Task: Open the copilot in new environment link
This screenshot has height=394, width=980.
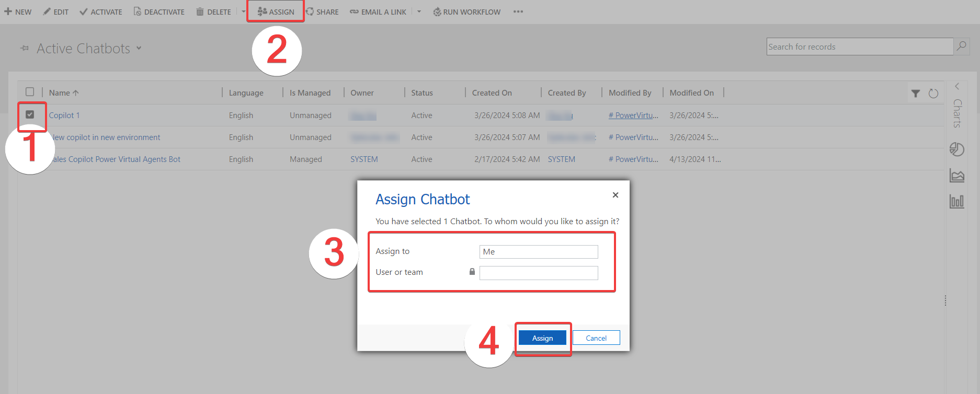Action: pyautogui.click(x=106, y=137)
